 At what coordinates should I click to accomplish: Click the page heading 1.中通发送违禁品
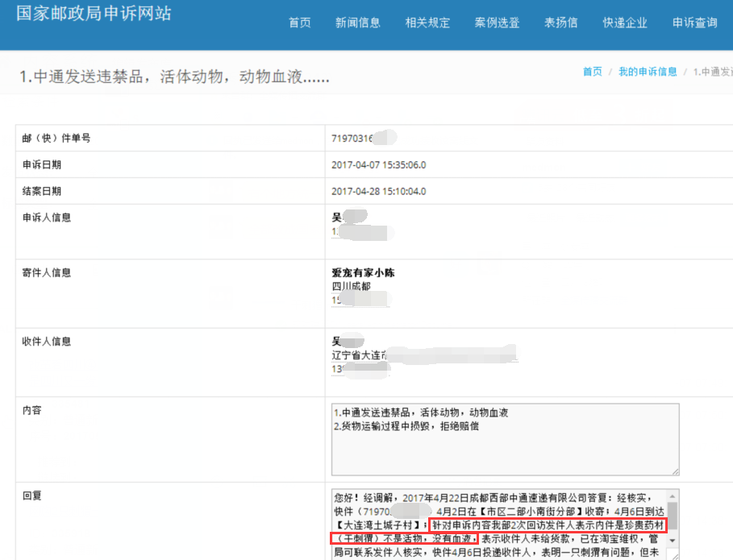click(x=174, y=77)
